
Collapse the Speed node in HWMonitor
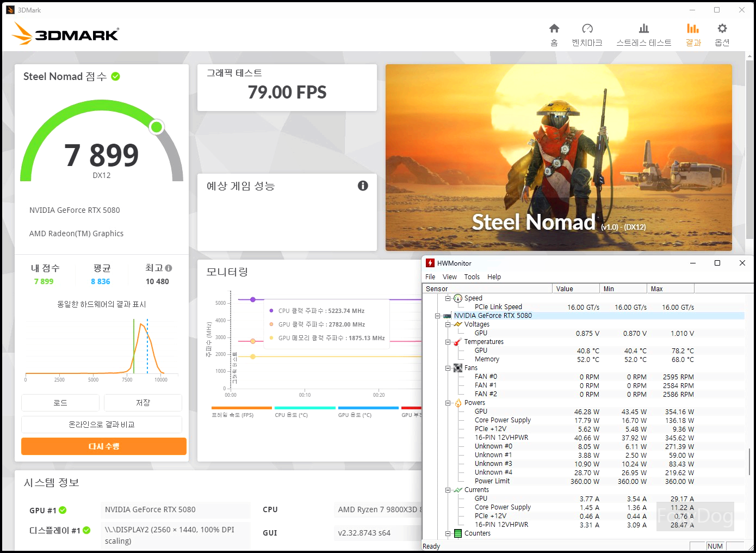coord(448,298)
